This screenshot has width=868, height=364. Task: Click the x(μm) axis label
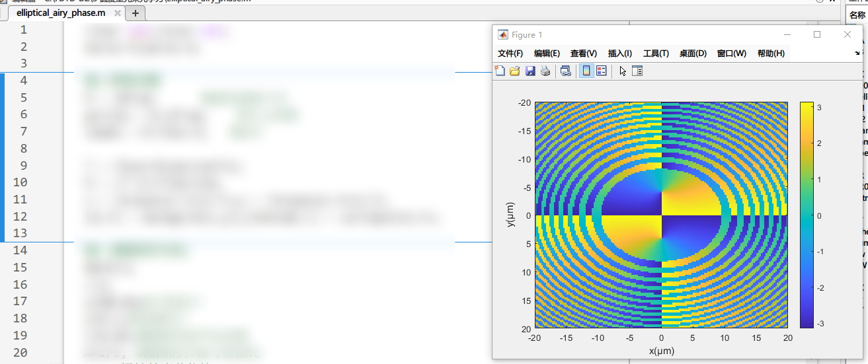[x=661, y=350]
